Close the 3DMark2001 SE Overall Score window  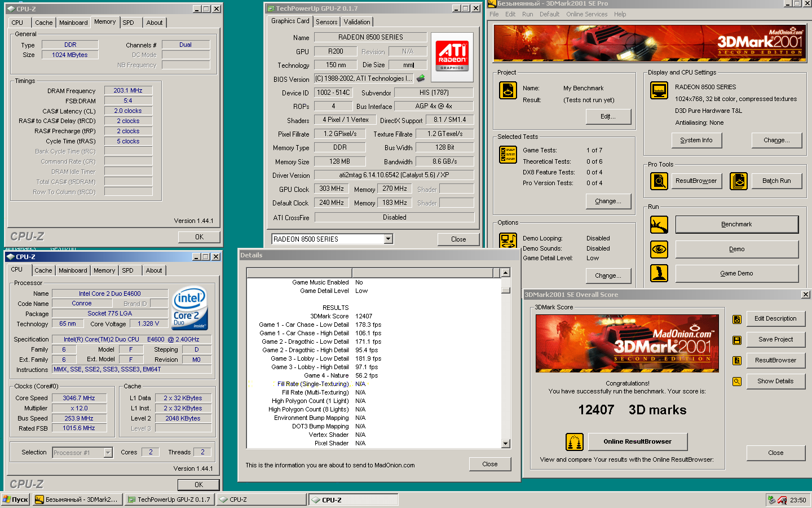tap(806, 294)
